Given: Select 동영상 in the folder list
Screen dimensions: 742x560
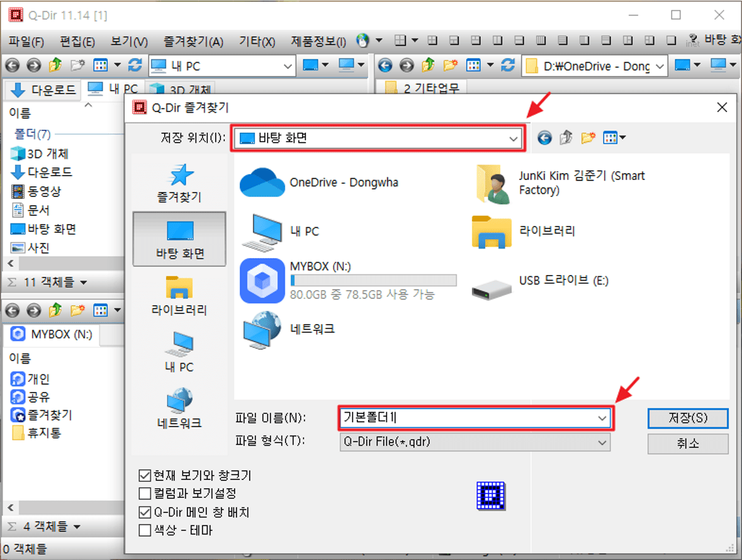Looking at the screenshot, I should point(36,191).
